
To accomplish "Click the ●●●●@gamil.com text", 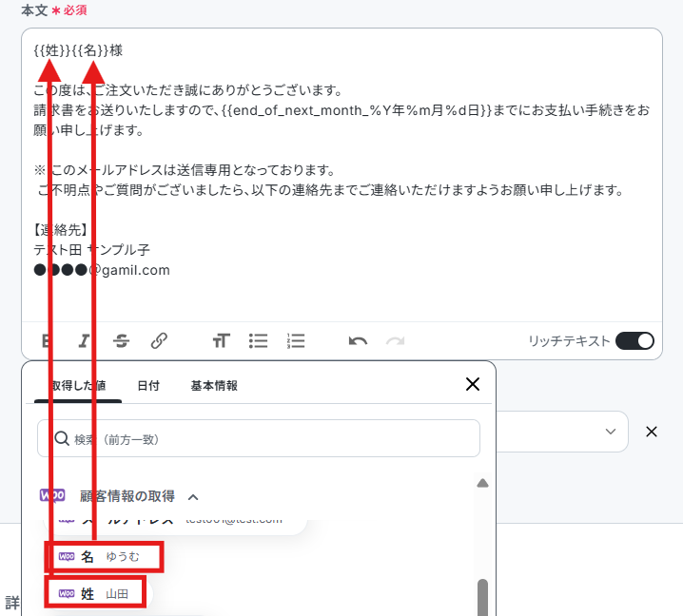I will [x=102, y=270].
